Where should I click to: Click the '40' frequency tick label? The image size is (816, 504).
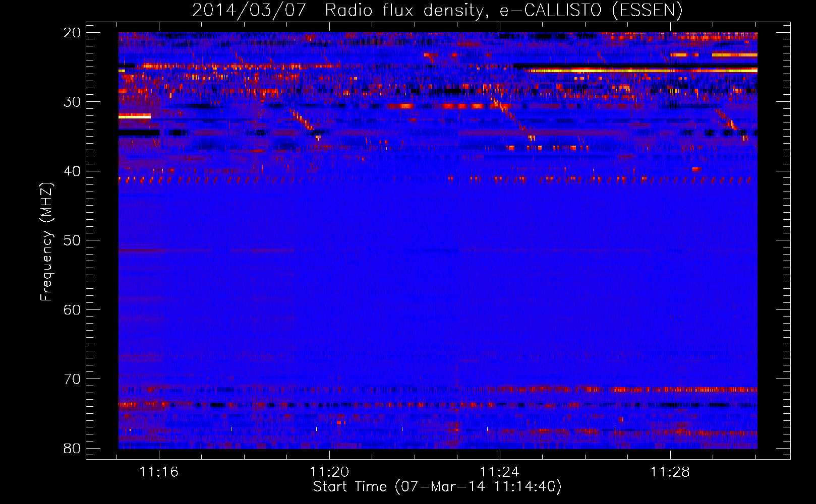pyautogui.click(x=72, y=171)
